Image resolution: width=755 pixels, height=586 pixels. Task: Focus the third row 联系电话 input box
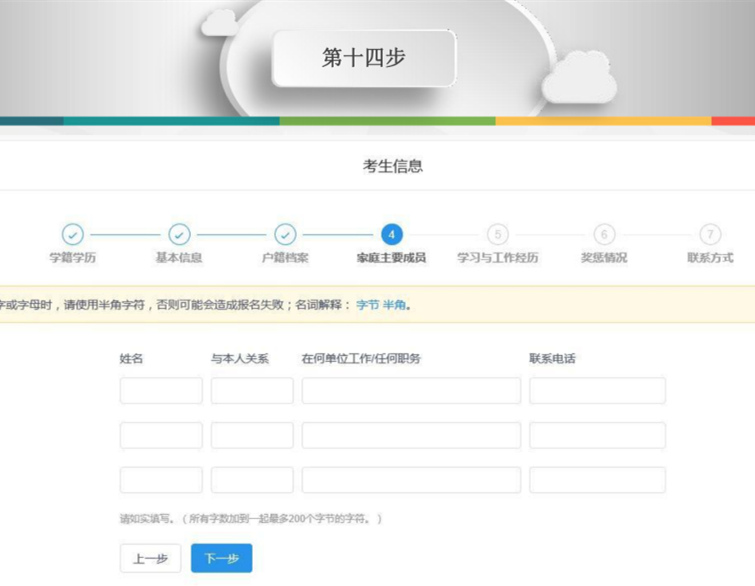coord(597,480)
